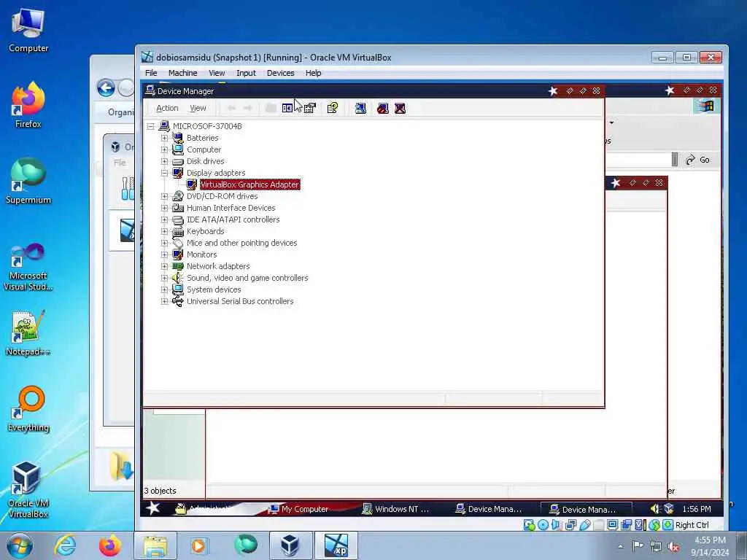Image resolution: width=747 pixels, height=560 pixels.
Task: Click the host tray Action Center flag icon
Action: [638, 546]
